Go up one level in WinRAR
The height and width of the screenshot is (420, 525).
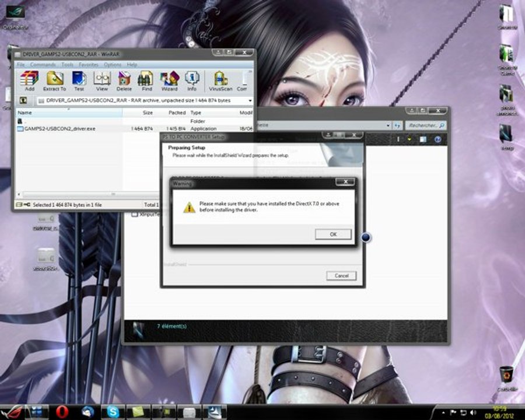pos(23,100)
